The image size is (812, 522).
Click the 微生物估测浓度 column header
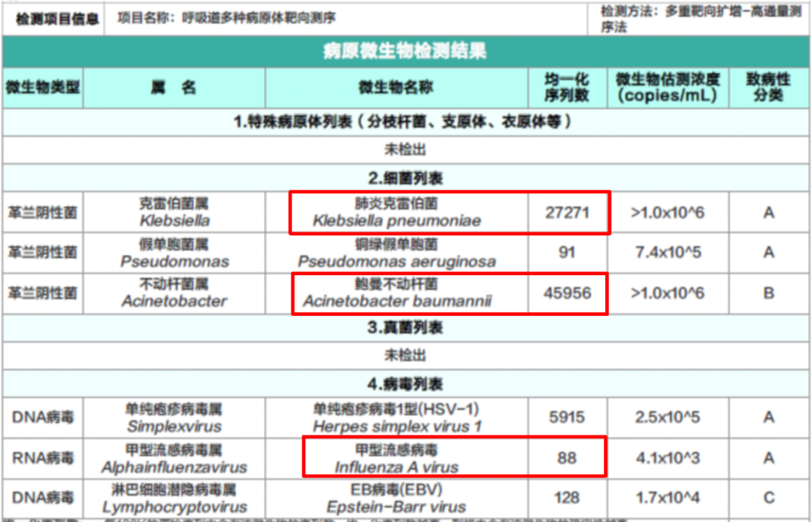click(x=668, y=87)
